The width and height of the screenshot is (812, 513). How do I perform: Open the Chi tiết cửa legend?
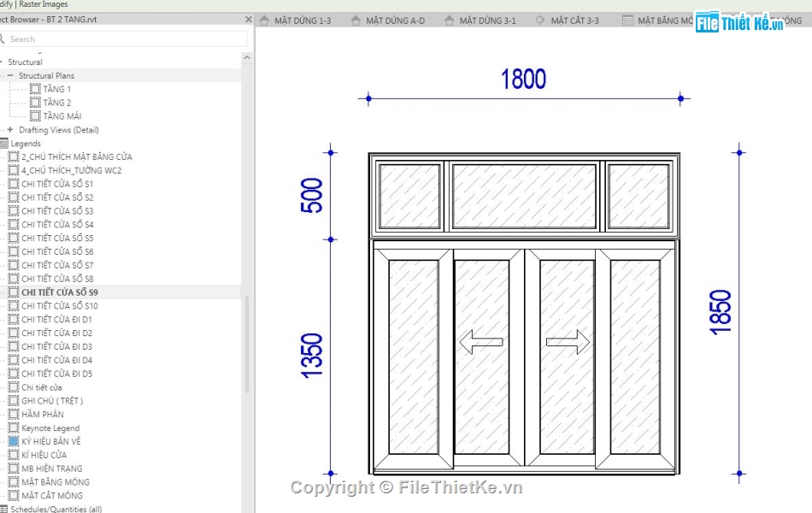click(41, 387)
